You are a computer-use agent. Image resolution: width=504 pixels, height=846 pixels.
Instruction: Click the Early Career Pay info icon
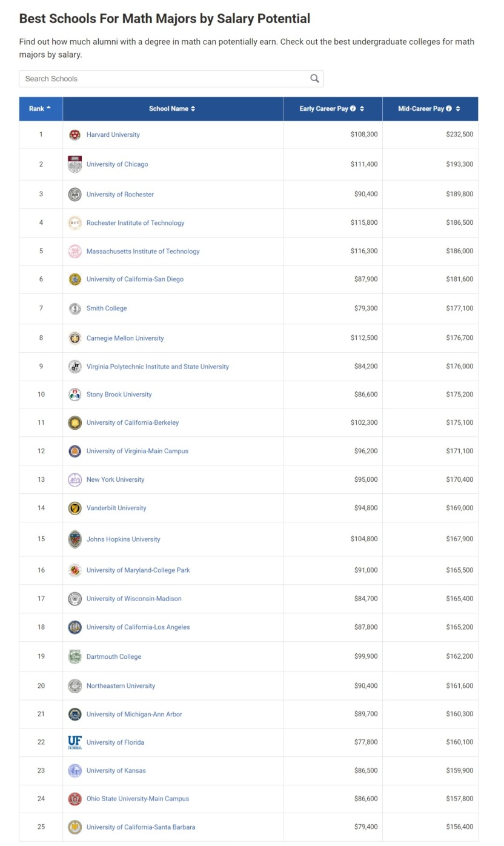(353, 109)
